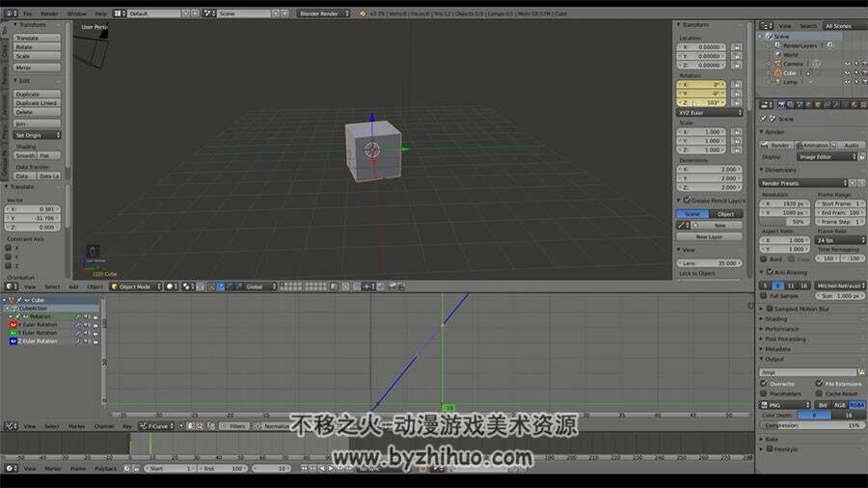The width and height of the screenshot is (868, 488).
Task: Click the Duplicate Linked button
Action: (x=37, y=103)
